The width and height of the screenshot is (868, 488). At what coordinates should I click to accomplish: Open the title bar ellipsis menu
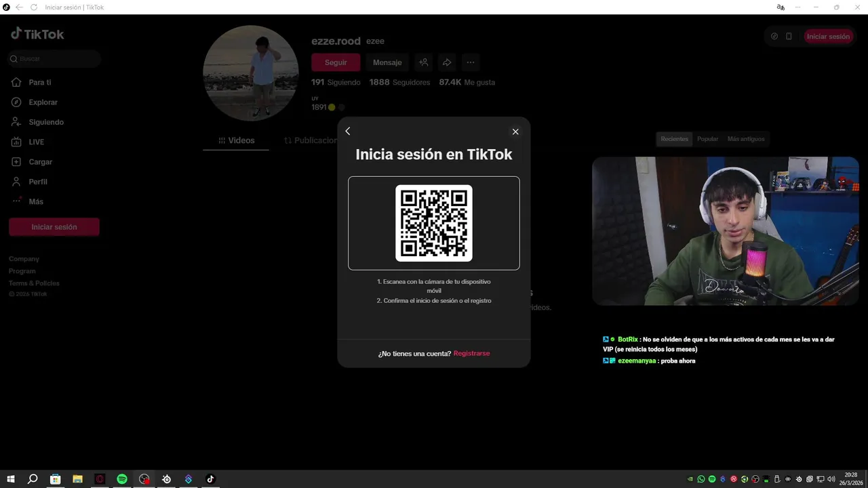tap(797, 7)
